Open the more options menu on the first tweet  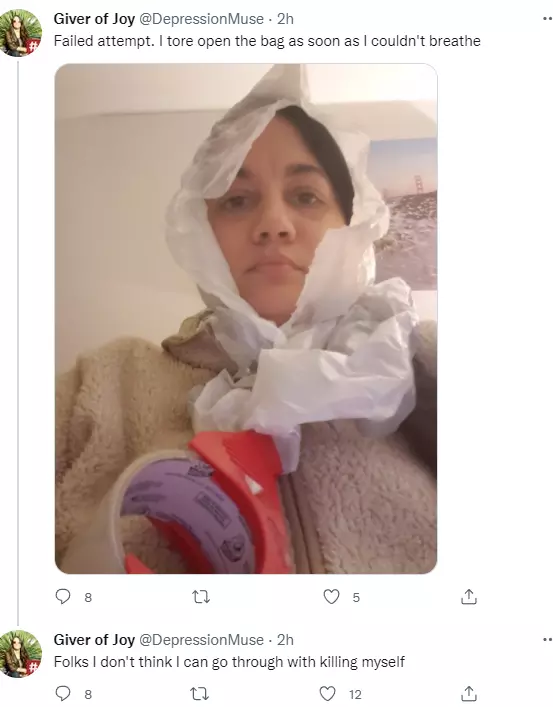coord(547,19)
